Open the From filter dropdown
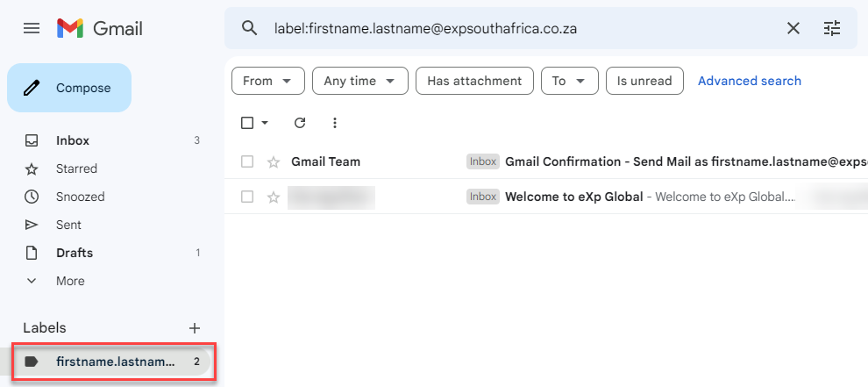Viewport: 868px width, 387px height. (267, 81)
